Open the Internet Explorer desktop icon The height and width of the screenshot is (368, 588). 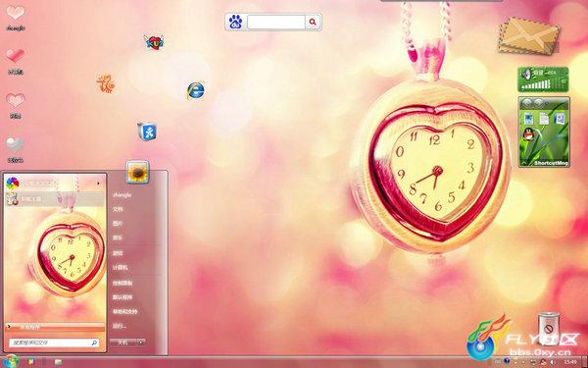(x=196, y=90)
